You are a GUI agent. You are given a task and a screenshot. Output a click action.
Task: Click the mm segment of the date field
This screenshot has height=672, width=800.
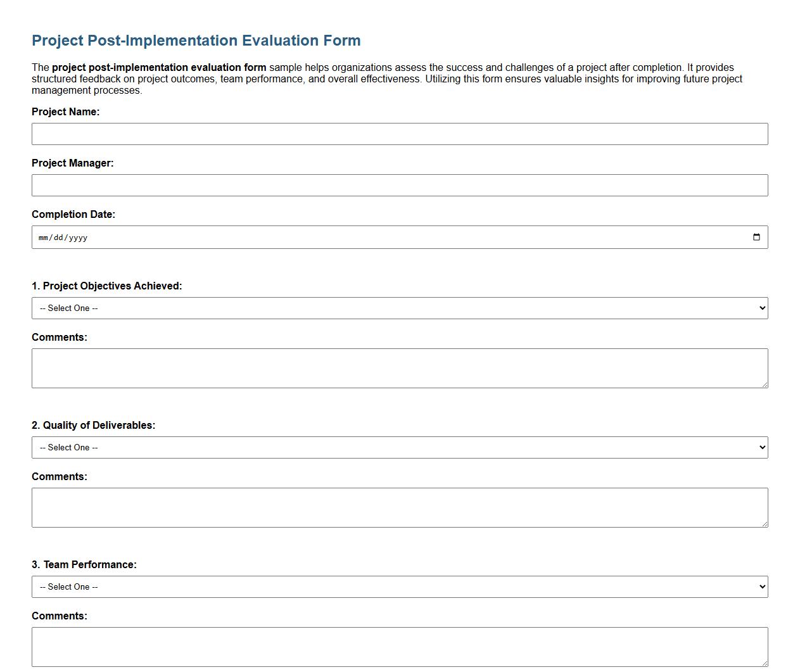(42, 238)
